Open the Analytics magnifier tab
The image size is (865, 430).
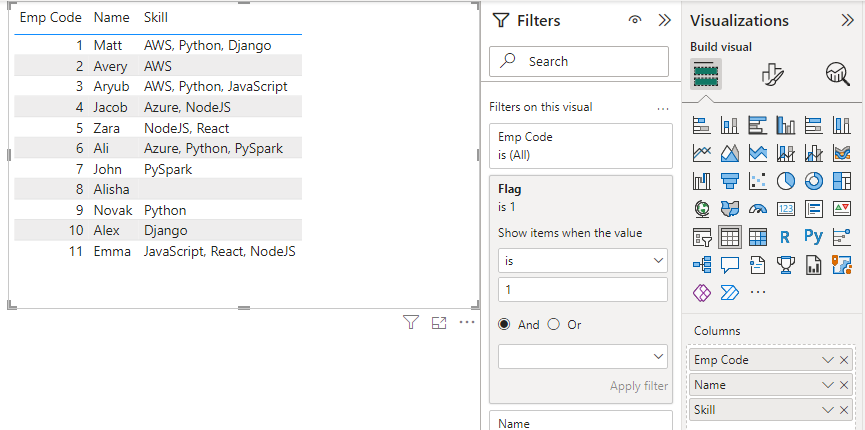click(x=837, y=74)
